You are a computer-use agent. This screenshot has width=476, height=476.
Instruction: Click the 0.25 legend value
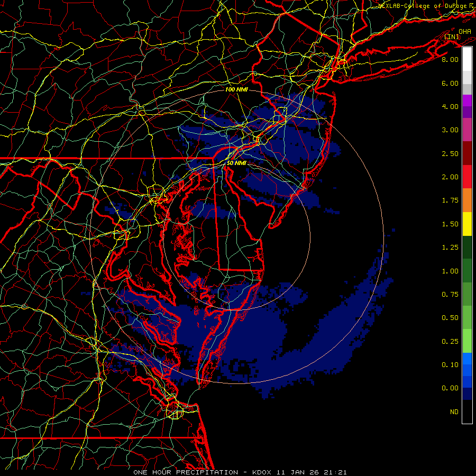coord(450,342)
